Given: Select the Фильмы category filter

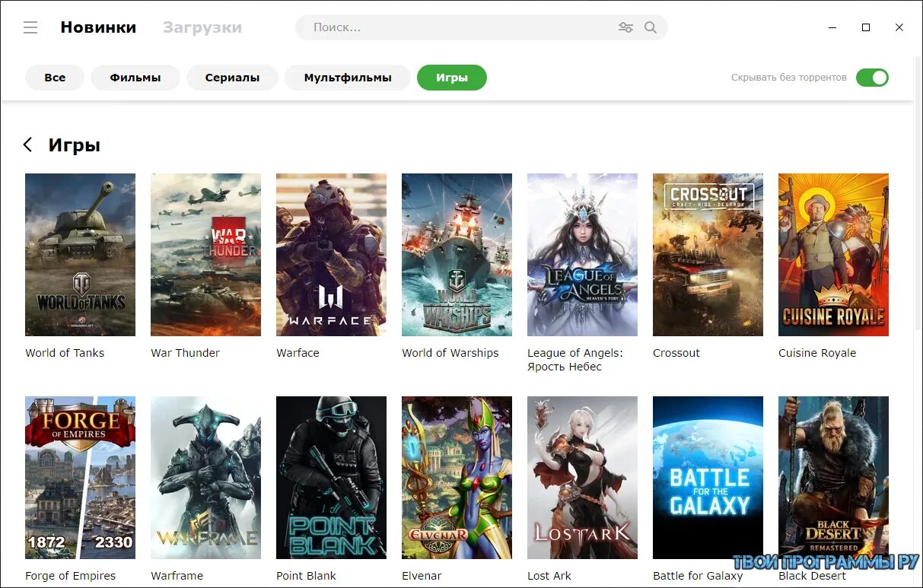Looking at the screenshot, I should tap(135, 78).
